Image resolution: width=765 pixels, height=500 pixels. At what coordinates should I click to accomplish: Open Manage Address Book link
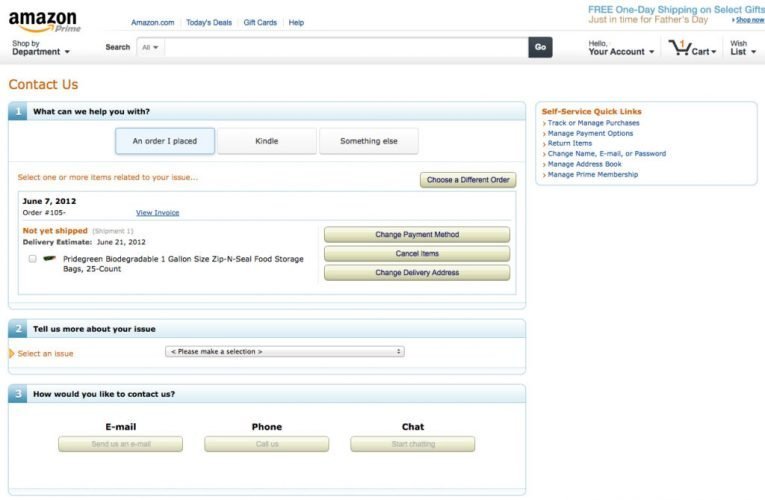[584, 164]
